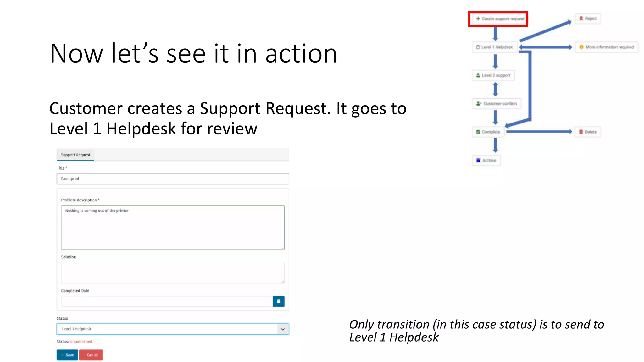Click the italic note about Only transition
This screenshot has height=362, width=644.
pos(476,331)
